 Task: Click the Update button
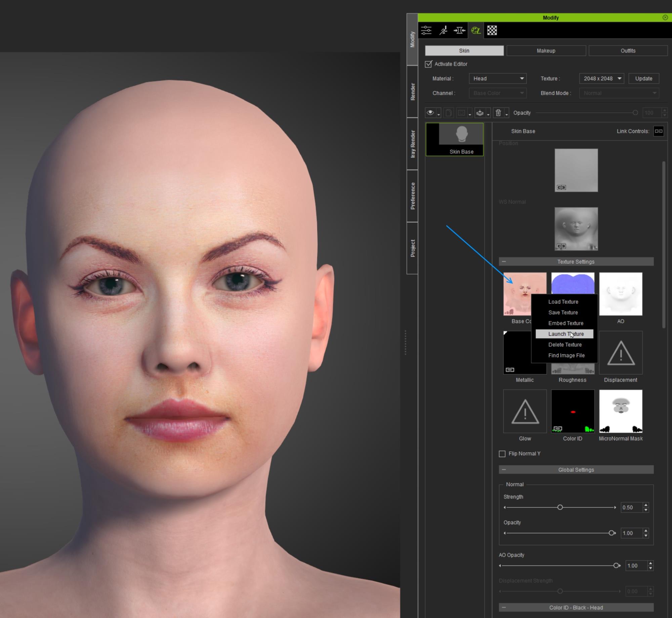click(644, 78)
